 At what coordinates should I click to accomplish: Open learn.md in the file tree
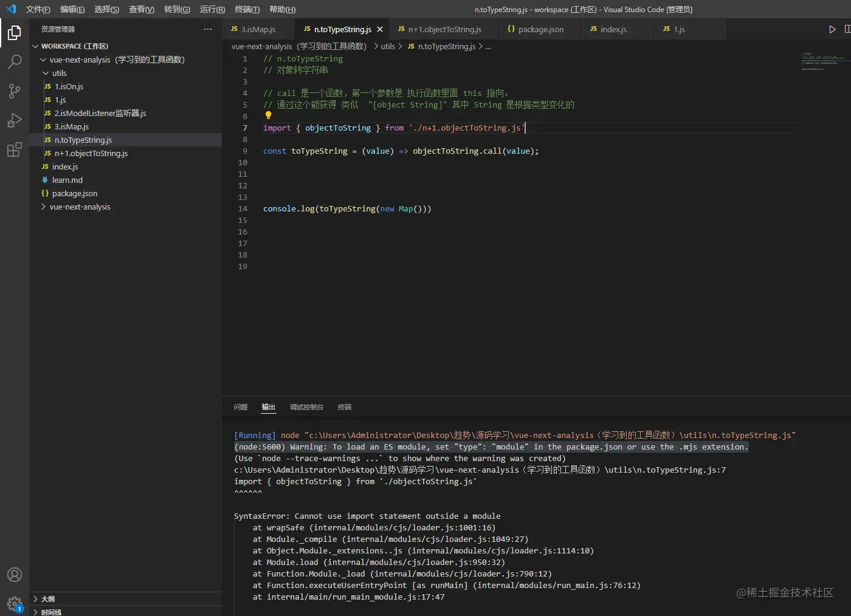[125, 180]
